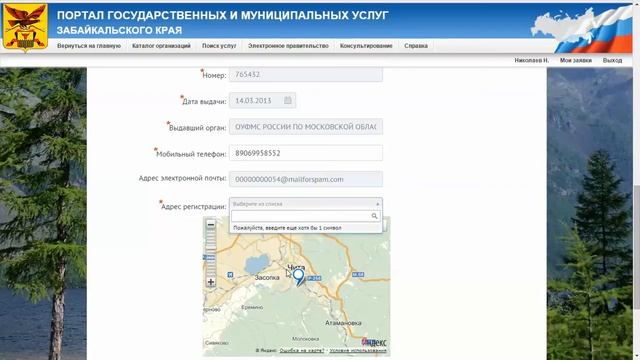Screen dimensions: 640x360
Task: Open Каталог организаций in the navigation bar
Action: click(161, 46)
